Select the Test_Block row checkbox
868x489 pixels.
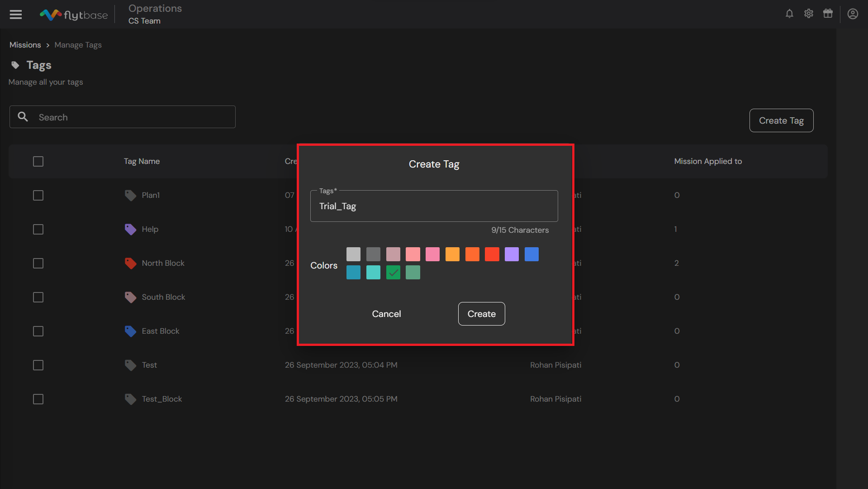coord(38,399)
